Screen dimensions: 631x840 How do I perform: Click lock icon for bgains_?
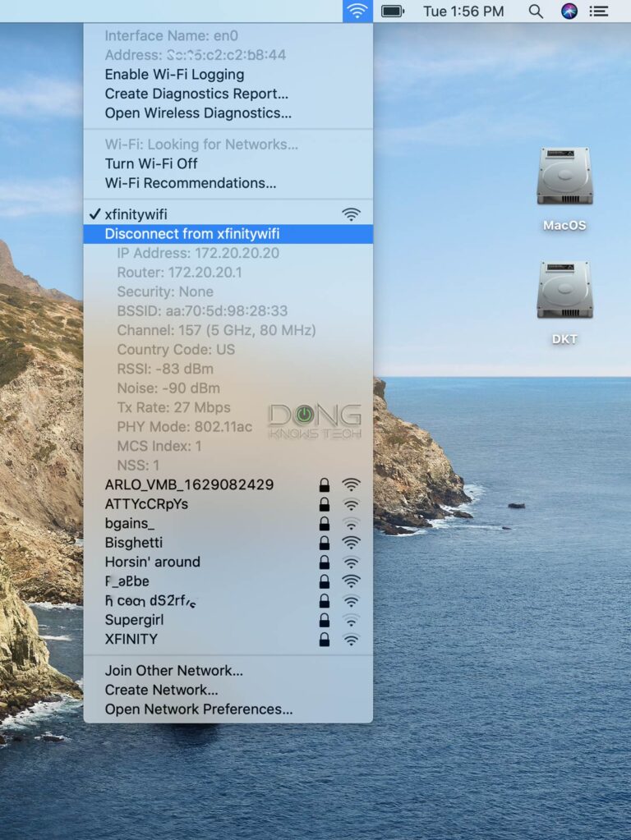[x=325, y=523]
